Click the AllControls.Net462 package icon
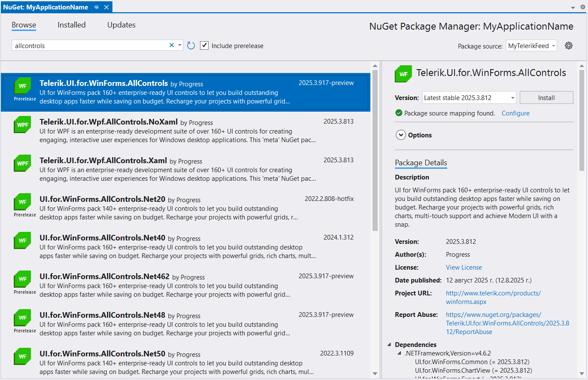This screenshot has height=380, width=588. (x=22, y=279)
